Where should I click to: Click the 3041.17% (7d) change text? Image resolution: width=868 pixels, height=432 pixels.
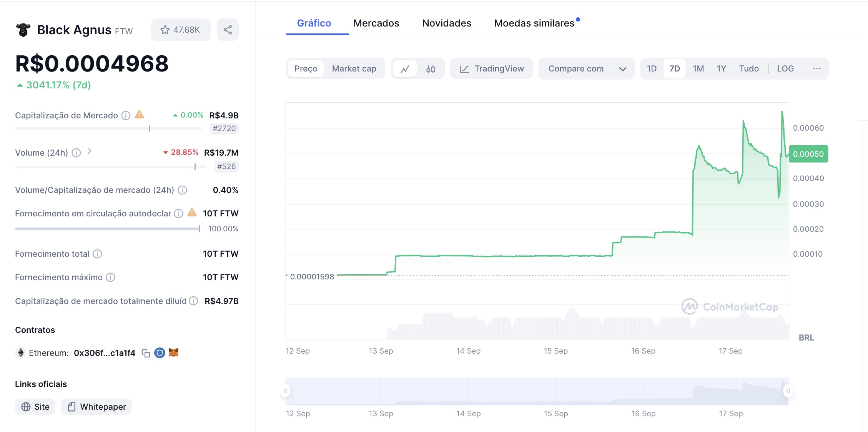[58, 85]
